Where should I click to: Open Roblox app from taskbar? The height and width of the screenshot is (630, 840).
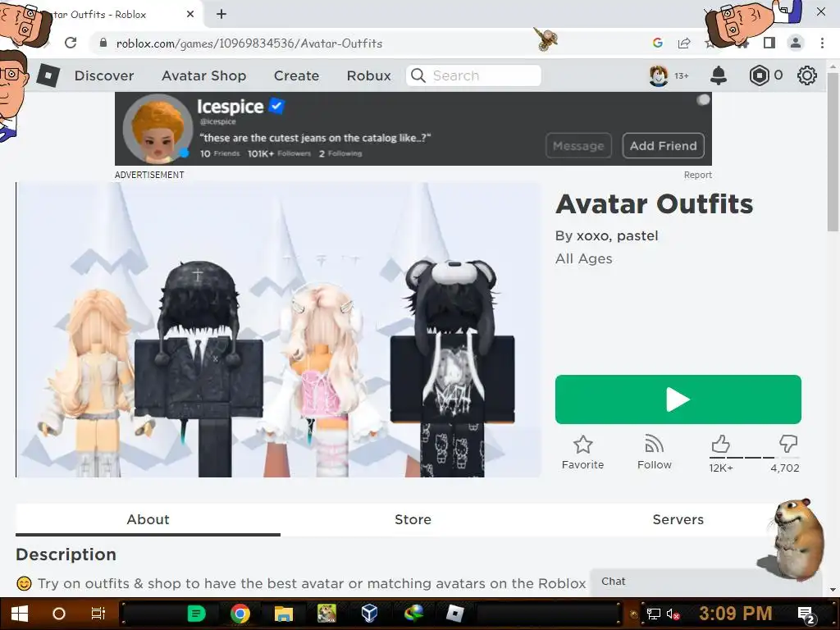coord(454,614)
